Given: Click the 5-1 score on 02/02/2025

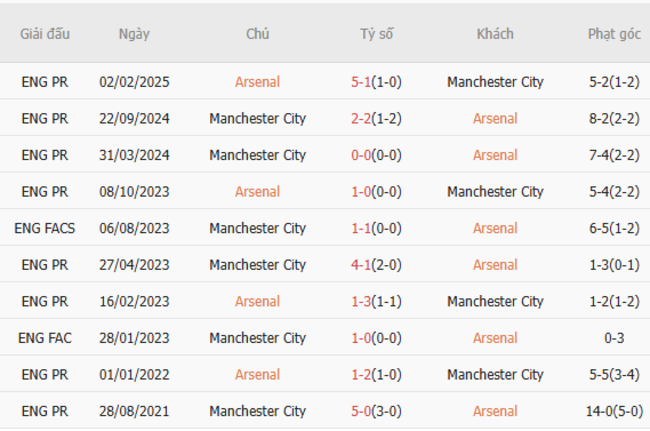Looking at the screenshot, I should tap(361, 82).
